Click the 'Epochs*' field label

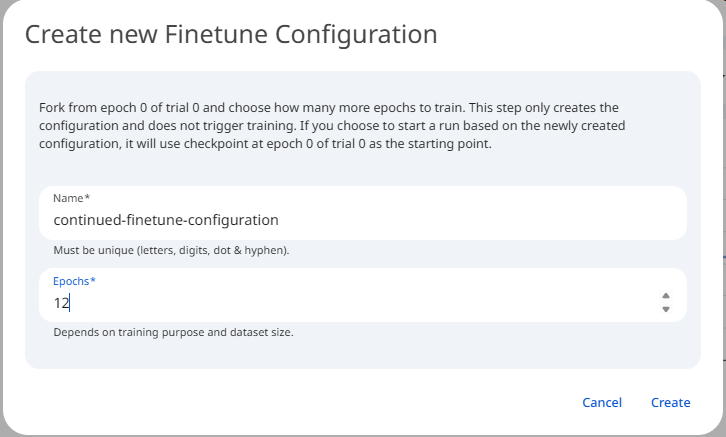75,281
